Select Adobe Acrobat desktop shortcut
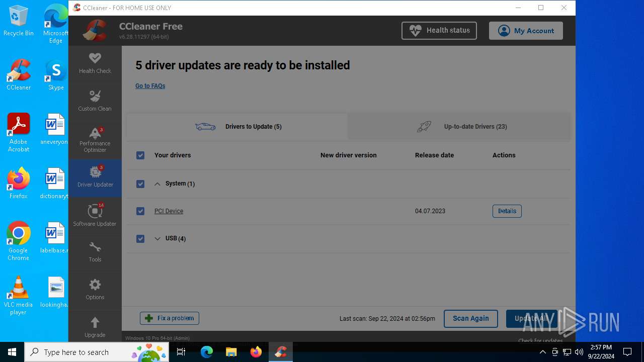Image resolution: width=644 pixels, height=362 pixels. tap(19, 133)
